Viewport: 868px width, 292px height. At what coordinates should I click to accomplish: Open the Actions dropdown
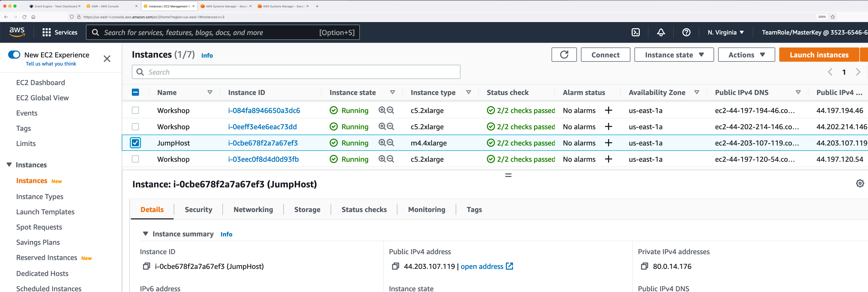[x=746, y=55]
